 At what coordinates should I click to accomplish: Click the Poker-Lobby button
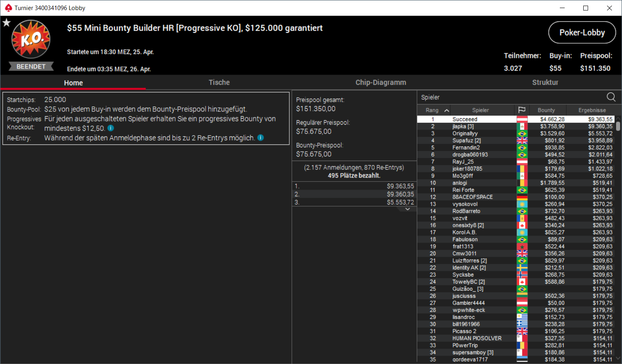click(x=582, y=32)
